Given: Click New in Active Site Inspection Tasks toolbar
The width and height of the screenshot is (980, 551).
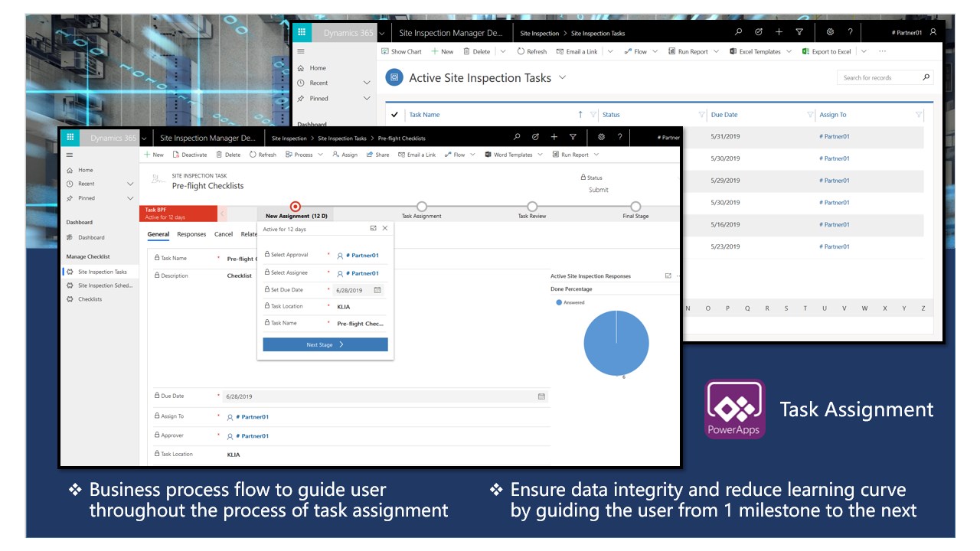Looking at the screenshot, I should (443, 51).
